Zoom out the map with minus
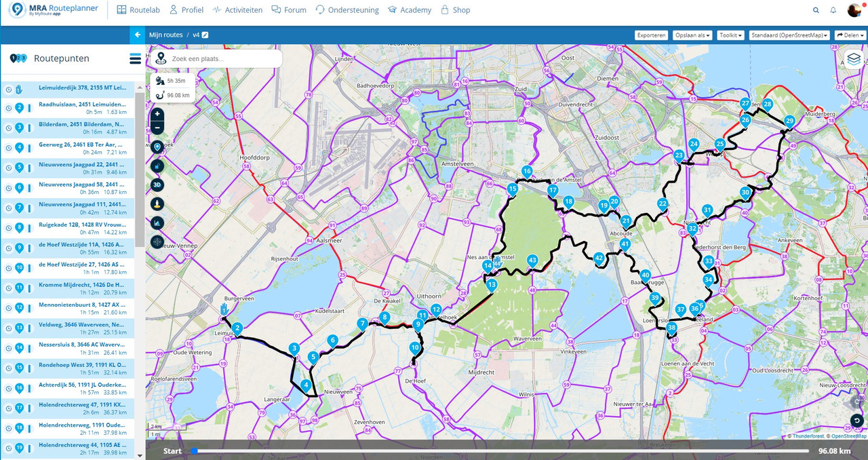Screen dimensions: 868x460 pyautogui.click(x=157, y=127)
